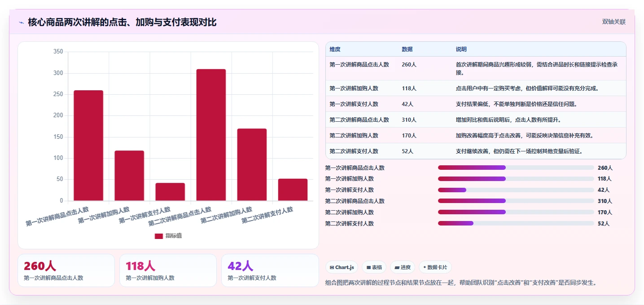Click the 310人 value beside the progress bar
The height and width of the screenshot is (305, 644).
point(605,201)
